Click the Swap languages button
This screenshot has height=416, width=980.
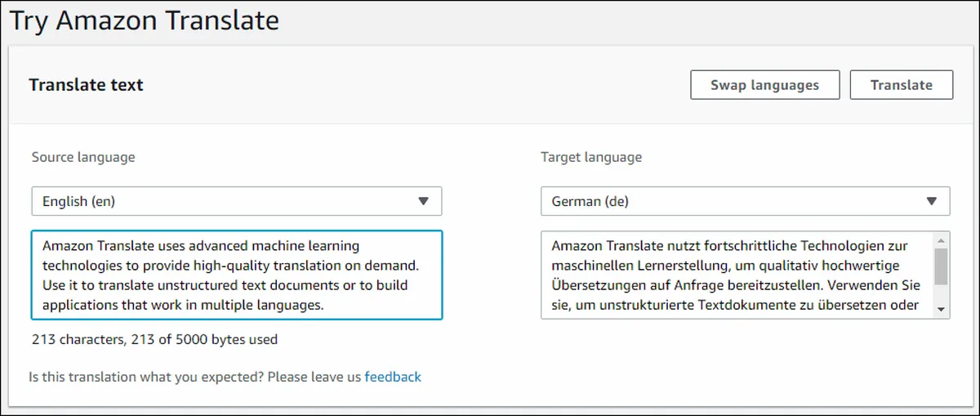tap(764, 85)
